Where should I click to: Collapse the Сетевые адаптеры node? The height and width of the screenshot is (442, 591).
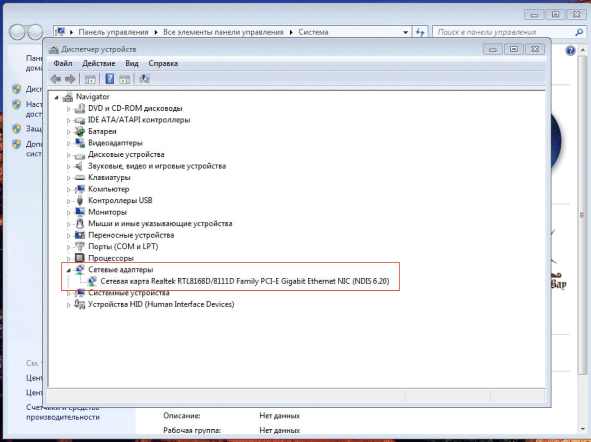click(x=69, y=270)
